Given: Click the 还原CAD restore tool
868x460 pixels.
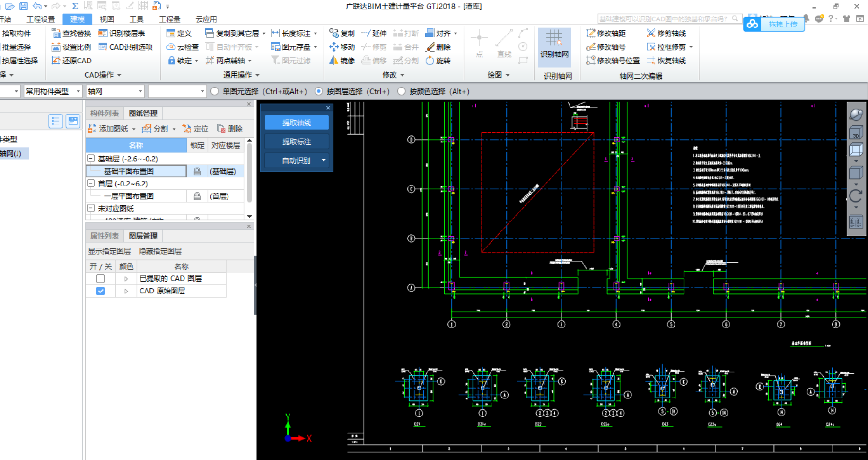Looking at the screenshot, I should pos(71,61).
